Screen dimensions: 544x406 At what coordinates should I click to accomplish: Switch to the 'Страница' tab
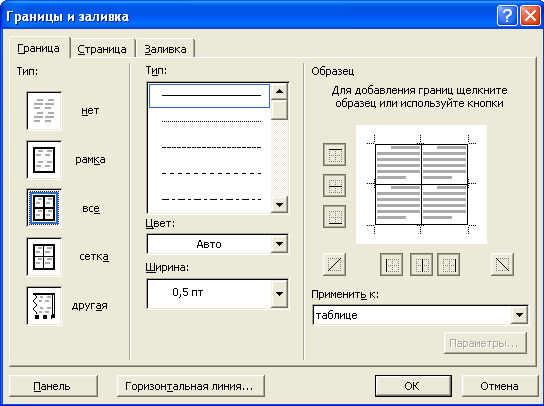click(x=102, y=49)
